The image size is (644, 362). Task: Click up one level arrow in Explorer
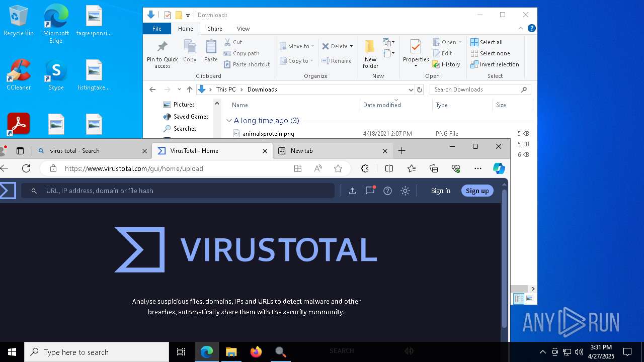[189, 89]
